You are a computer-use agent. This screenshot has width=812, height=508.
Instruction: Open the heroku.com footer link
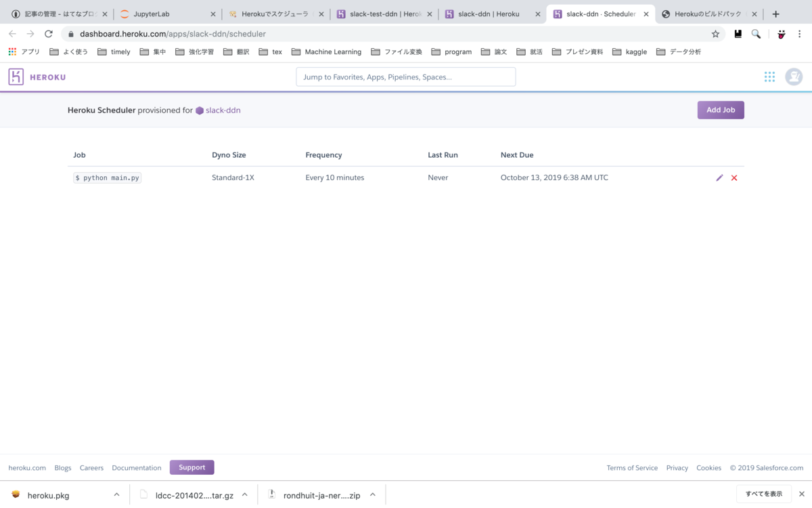pos(27,468)
